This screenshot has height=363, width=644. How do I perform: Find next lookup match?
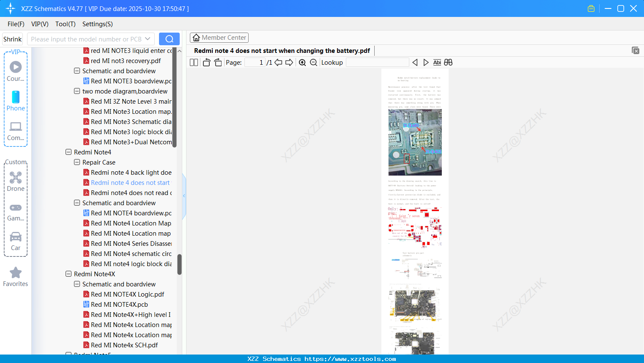(426, 62)
